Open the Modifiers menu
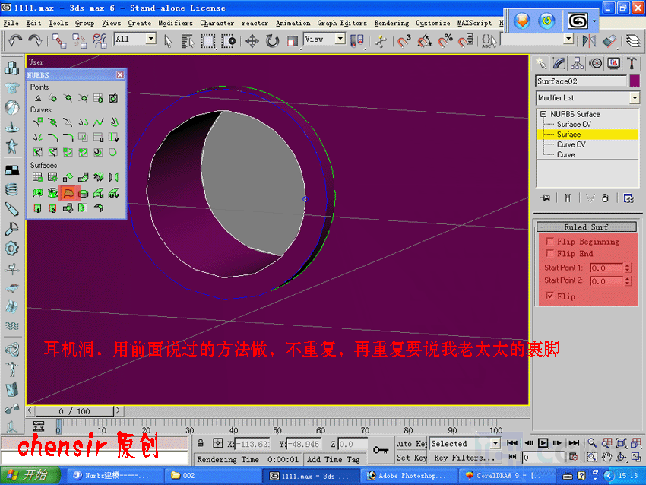646x485 pixels. [x=176, y=23]
